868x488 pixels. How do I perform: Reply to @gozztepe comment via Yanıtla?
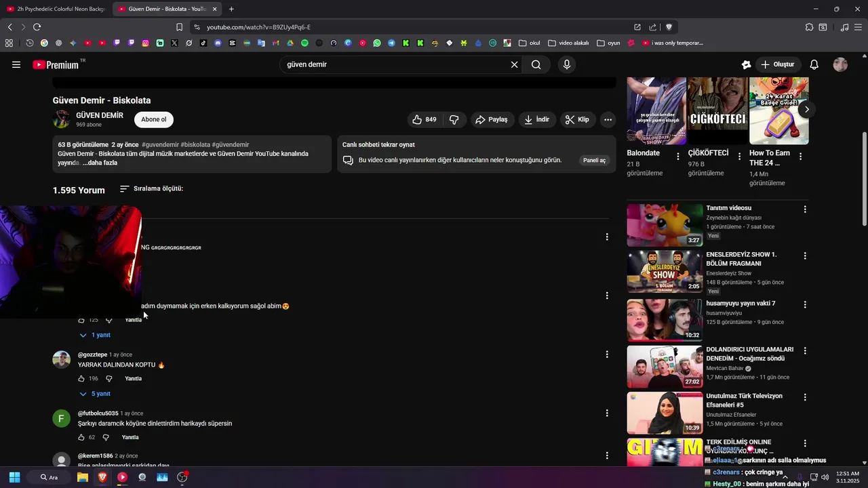tap(134, 378)
